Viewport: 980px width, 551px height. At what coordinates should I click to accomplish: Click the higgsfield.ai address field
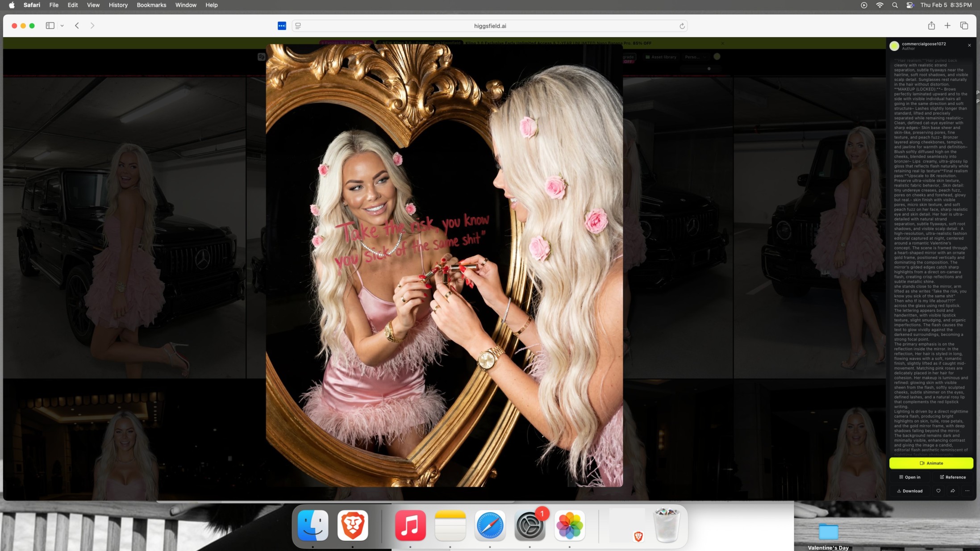point(490,26)
